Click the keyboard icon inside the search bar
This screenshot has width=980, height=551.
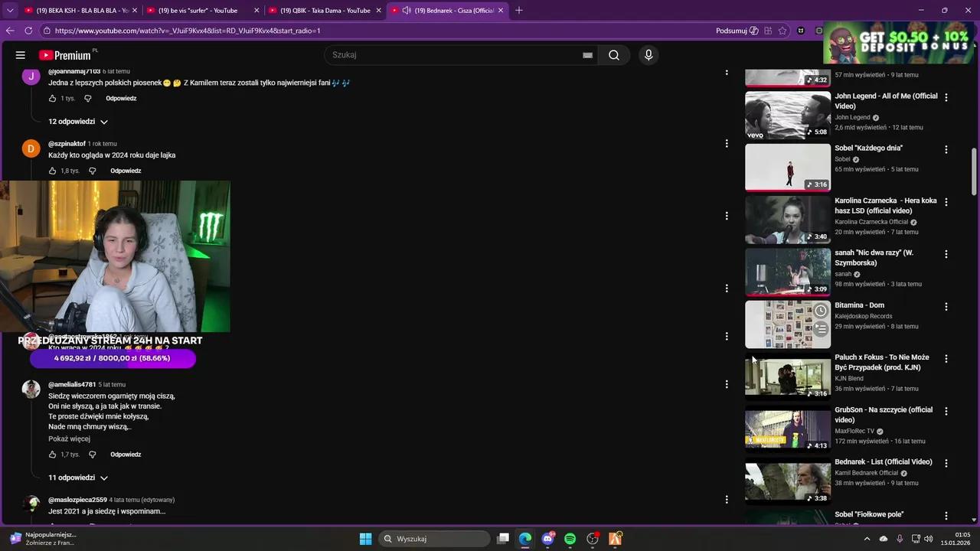point(587,54)
